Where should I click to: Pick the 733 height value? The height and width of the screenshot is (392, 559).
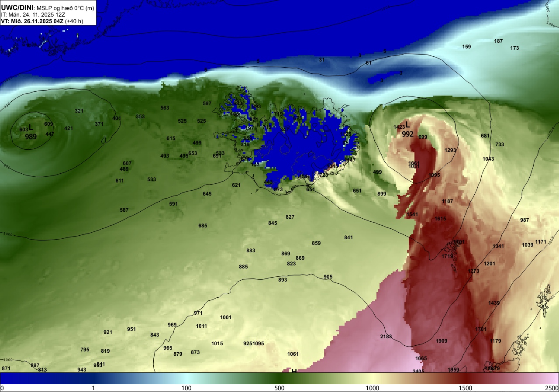pyautogui.click(x=500, y=144)
